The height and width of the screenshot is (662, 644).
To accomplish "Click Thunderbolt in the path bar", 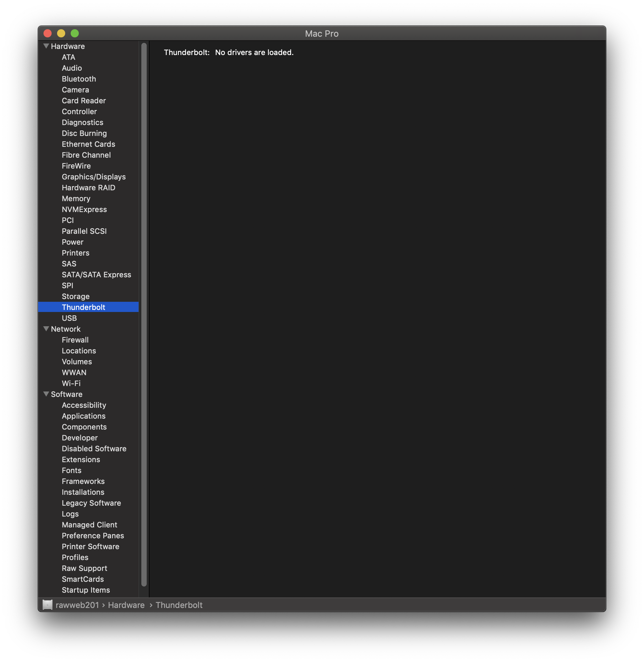I will [x=179, y=605].
